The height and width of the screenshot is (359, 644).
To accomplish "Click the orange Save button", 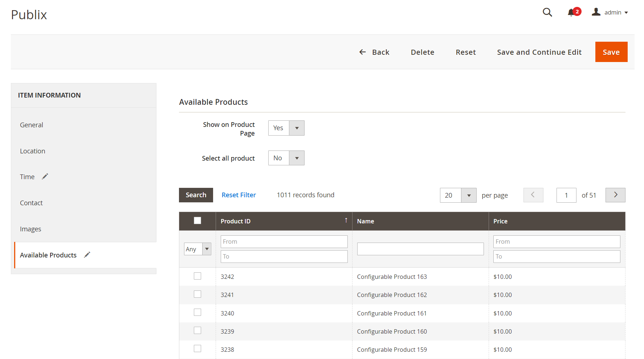I will (611, 52).
